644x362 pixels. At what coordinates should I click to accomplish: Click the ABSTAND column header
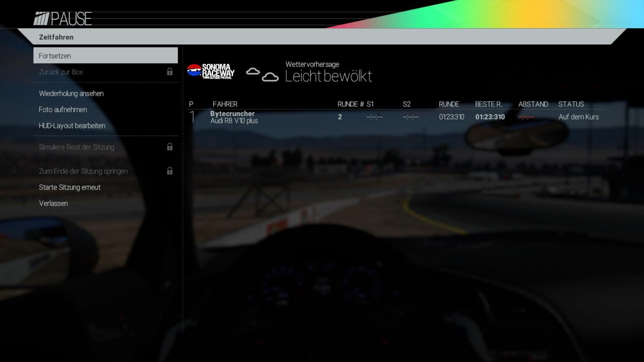pyautogui.click(x=533, y=104)
